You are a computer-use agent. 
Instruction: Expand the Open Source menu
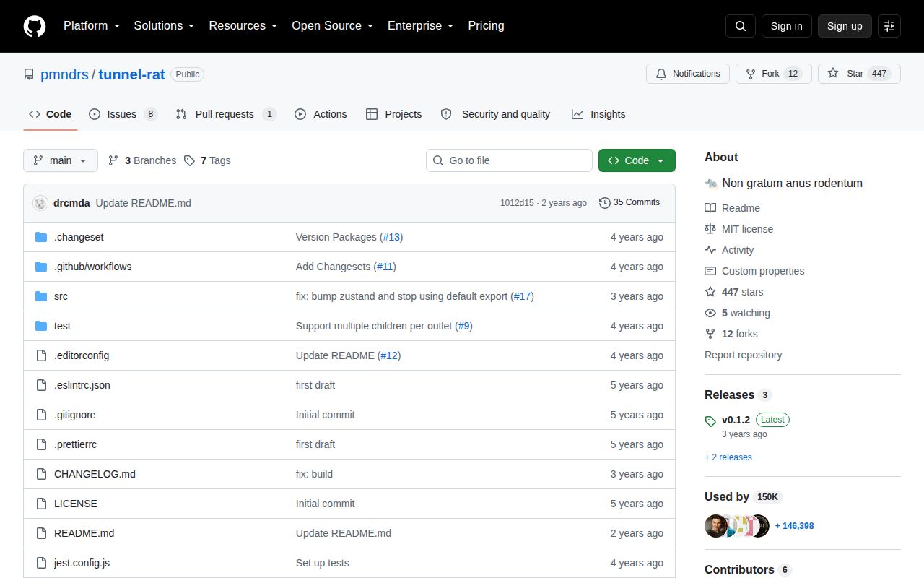click(332, 25)
